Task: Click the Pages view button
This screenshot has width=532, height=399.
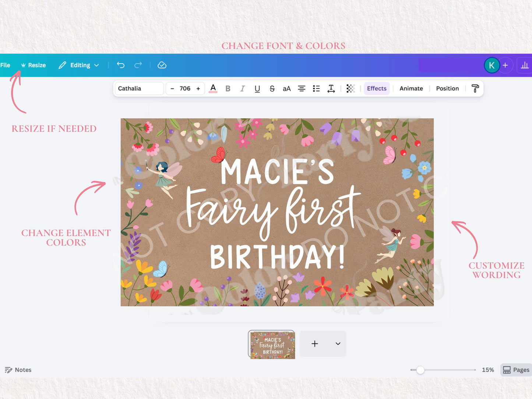Action: (516, 370)
